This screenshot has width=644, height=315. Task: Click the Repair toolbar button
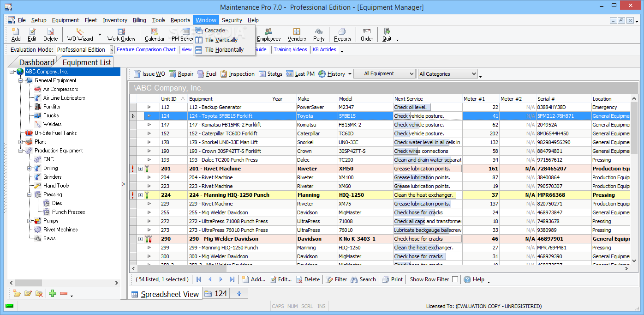point(181,74)
